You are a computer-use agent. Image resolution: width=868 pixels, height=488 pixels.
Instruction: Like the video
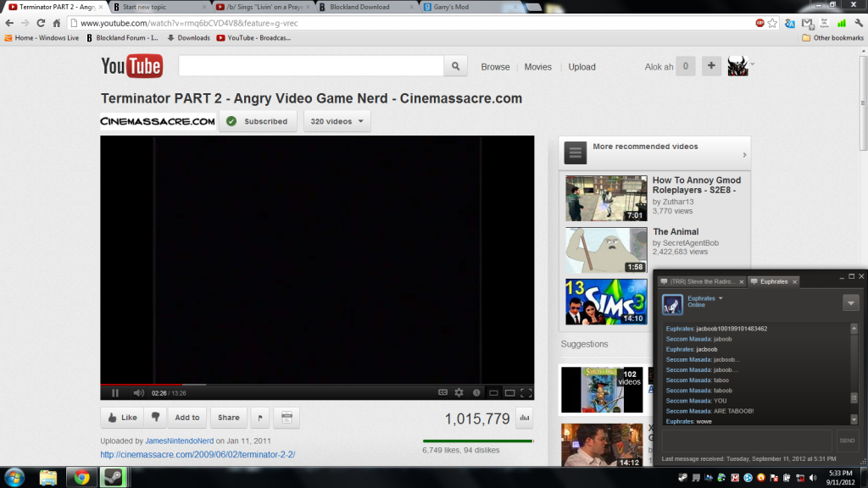pyautogui.click(x=122, y=417)
